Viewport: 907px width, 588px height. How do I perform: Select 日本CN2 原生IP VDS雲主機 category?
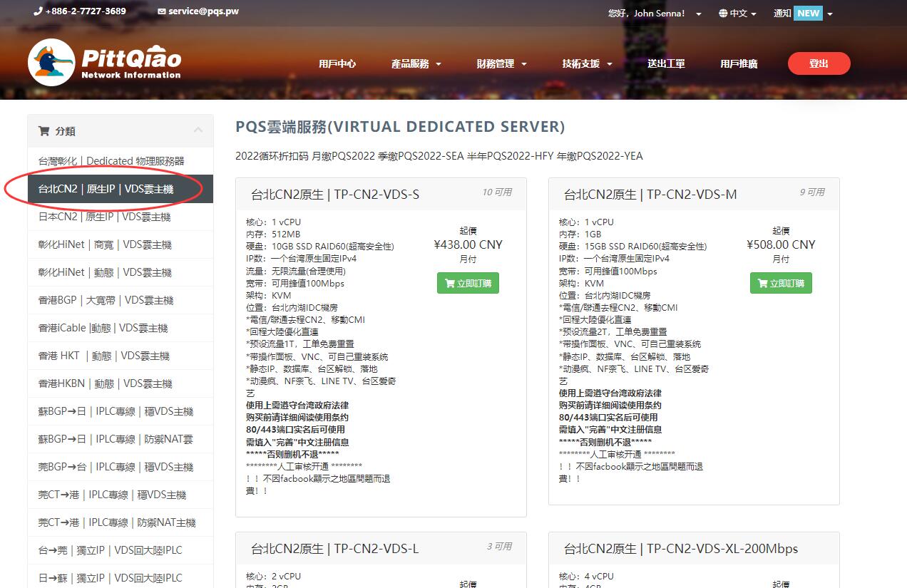coord(121,217)
